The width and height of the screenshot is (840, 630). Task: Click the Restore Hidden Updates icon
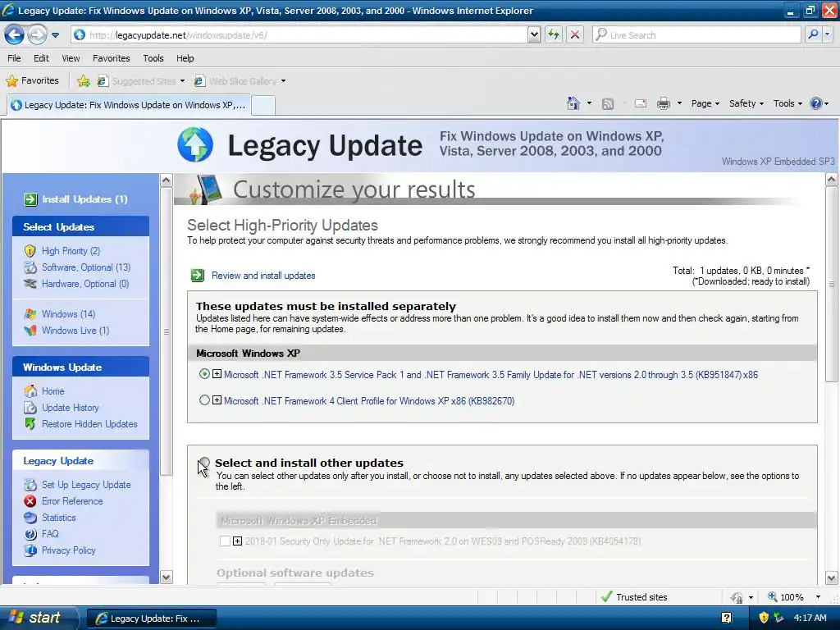click(x=30, y=424)
